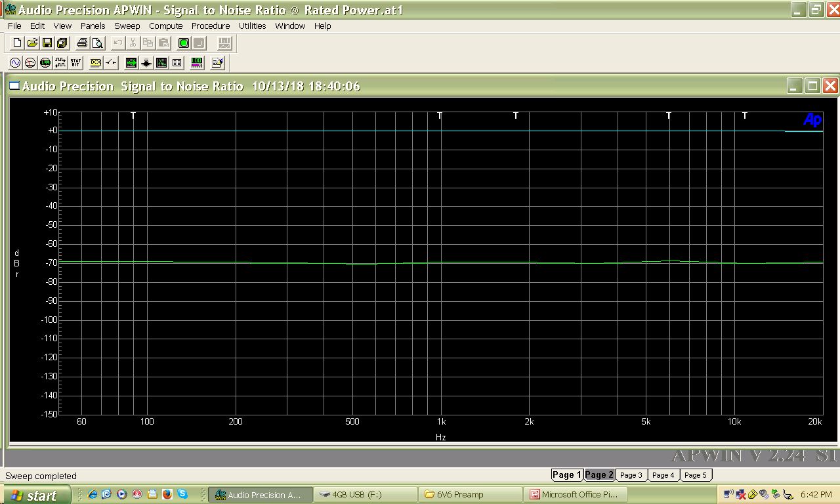Launch Skype from quick launch
The image size is (840, 504).
182,494
